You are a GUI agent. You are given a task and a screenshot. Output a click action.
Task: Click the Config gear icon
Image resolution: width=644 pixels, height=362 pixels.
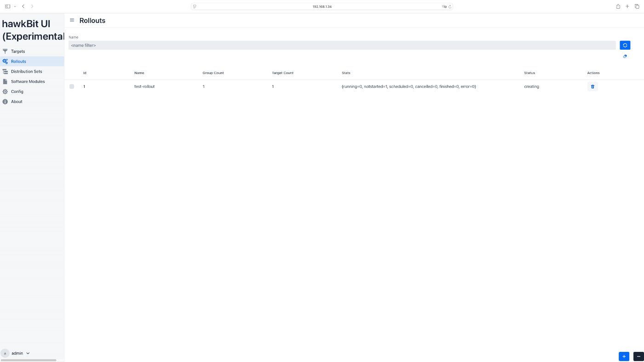(x=5, y=92)
